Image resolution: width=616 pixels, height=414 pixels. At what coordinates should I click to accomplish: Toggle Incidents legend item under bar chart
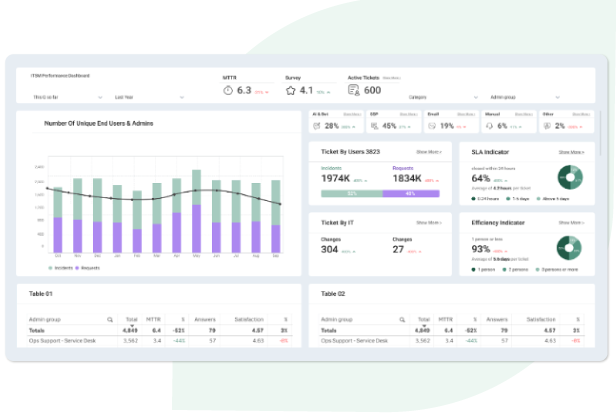60,268
